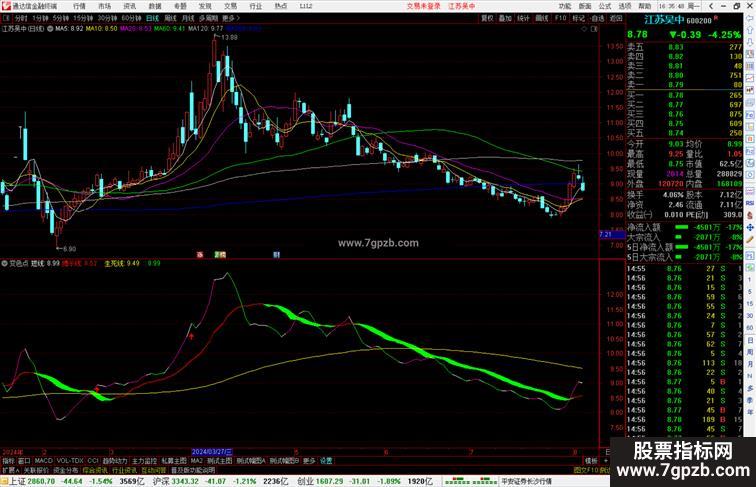Select the VOL-TDX indicator tab
This screenshot has height=487, width=756.
70,461
